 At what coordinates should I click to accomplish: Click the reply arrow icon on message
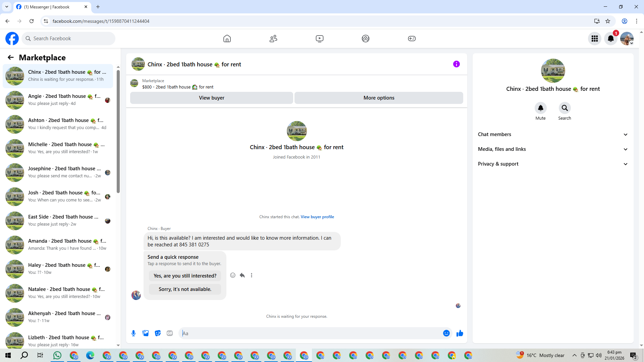pos(242,275)
